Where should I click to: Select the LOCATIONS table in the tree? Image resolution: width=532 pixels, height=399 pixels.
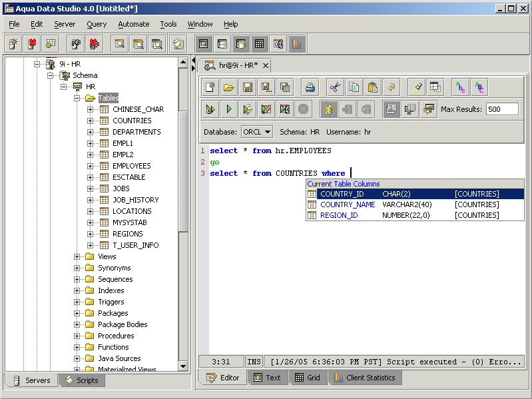[132, 211]
